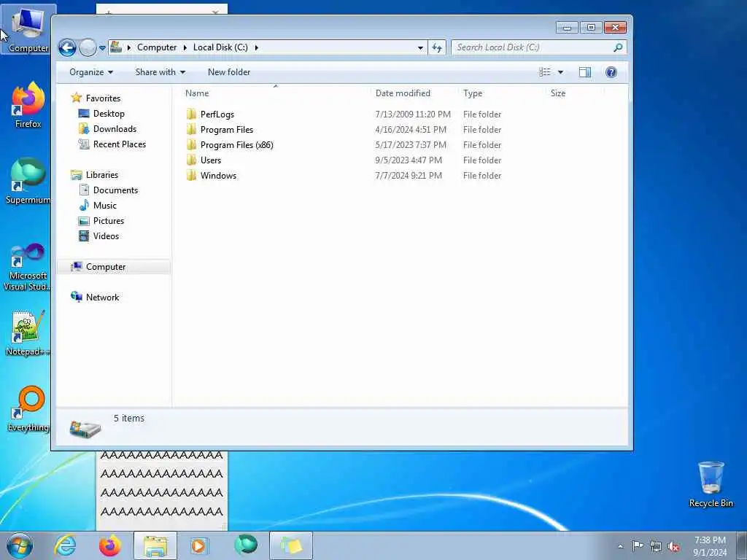
Task: Select Network in navigation pane
Action: coord(102,297)
